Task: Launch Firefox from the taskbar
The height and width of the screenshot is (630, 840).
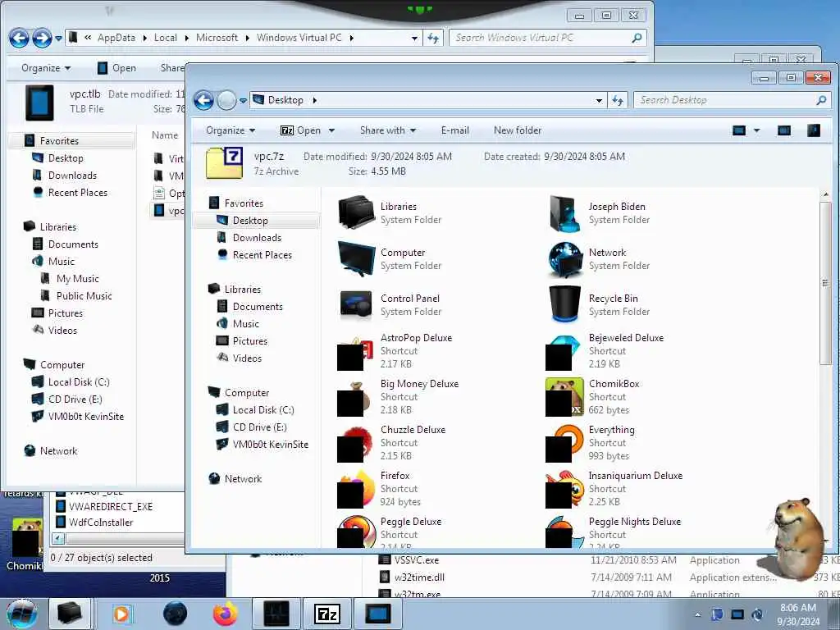Action: (x=226, y=614)
